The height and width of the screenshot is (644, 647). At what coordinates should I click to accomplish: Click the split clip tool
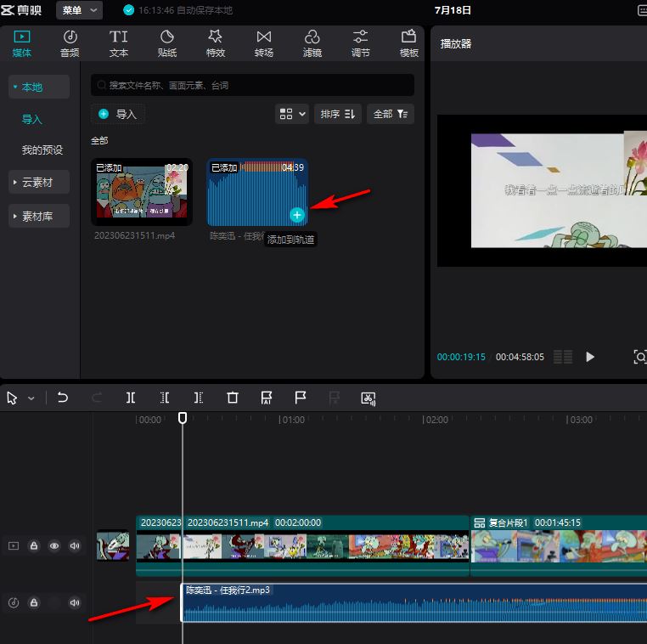(x=131, y=398)
